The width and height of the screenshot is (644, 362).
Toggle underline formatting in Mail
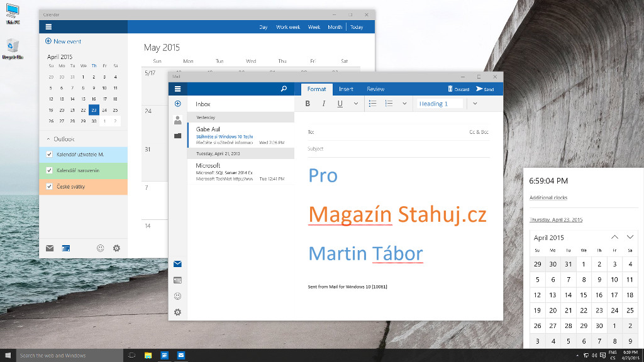pos(340,104)
